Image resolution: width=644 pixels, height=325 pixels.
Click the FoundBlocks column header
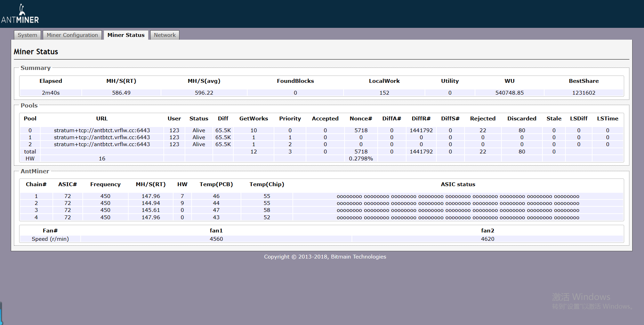tap(295, 81)
